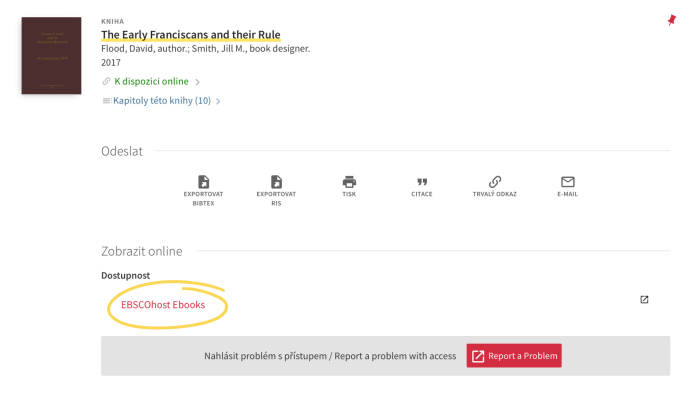This screenshot has height=394, width=700.
Task: Expand the K dispozici online chevron
Action: (197, 82)
